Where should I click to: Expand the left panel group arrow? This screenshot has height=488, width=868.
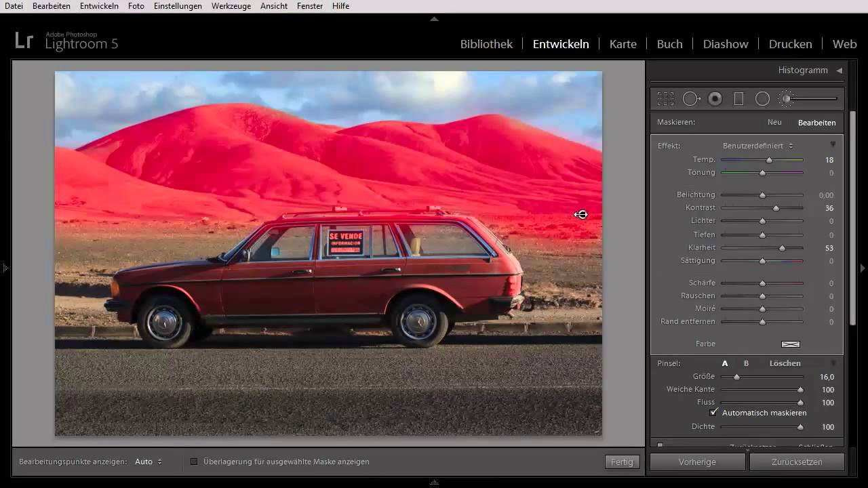[5, 268]
